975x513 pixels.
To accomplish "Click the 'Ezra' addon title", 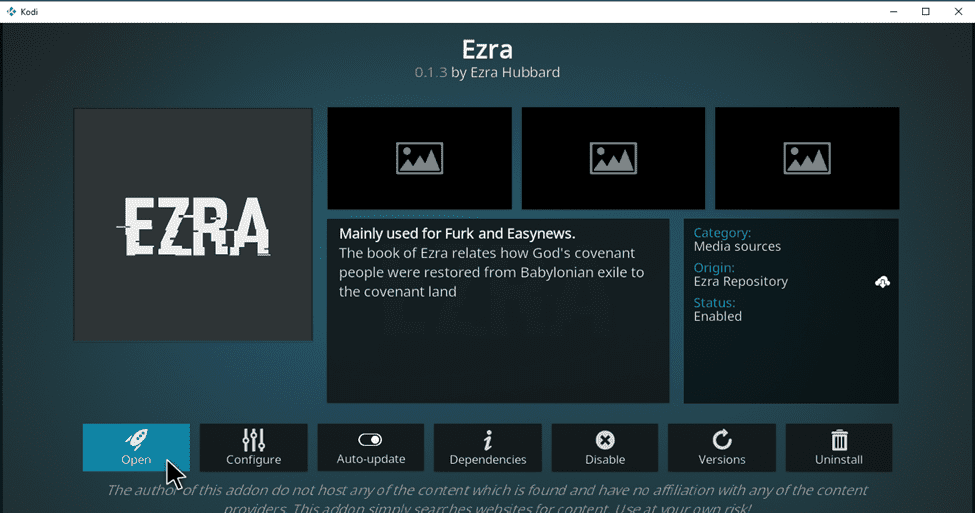I will 487,49.
